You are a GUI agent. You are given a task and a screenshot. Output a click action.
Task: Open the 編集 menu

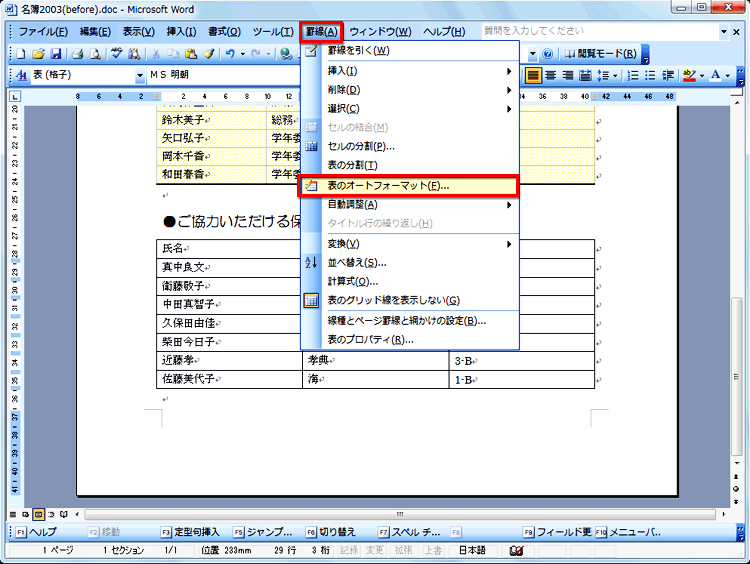tap(95, 32)
